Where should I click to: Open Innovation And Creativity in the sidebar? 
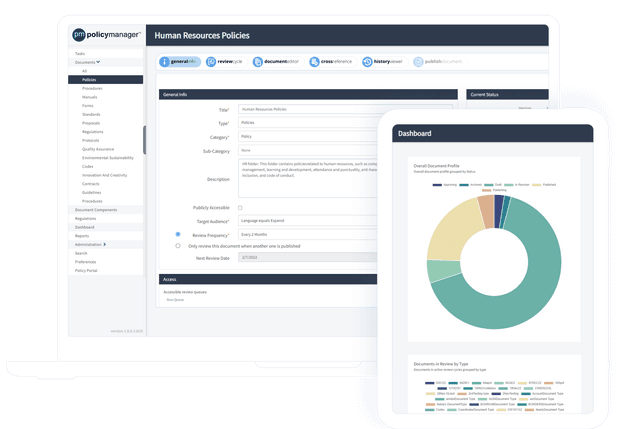click(x=104, y=175)
